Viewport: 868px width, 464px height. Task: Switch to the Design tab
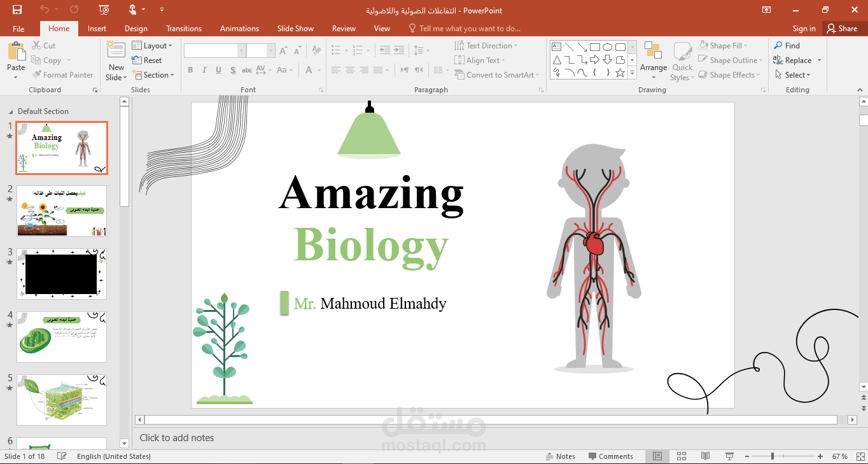136,29
